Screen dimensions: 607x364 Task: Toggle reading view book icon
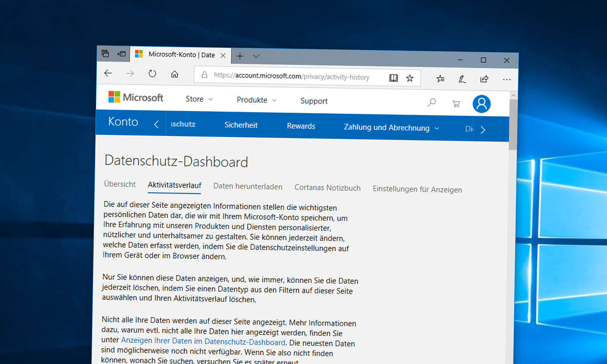(394, 78)
